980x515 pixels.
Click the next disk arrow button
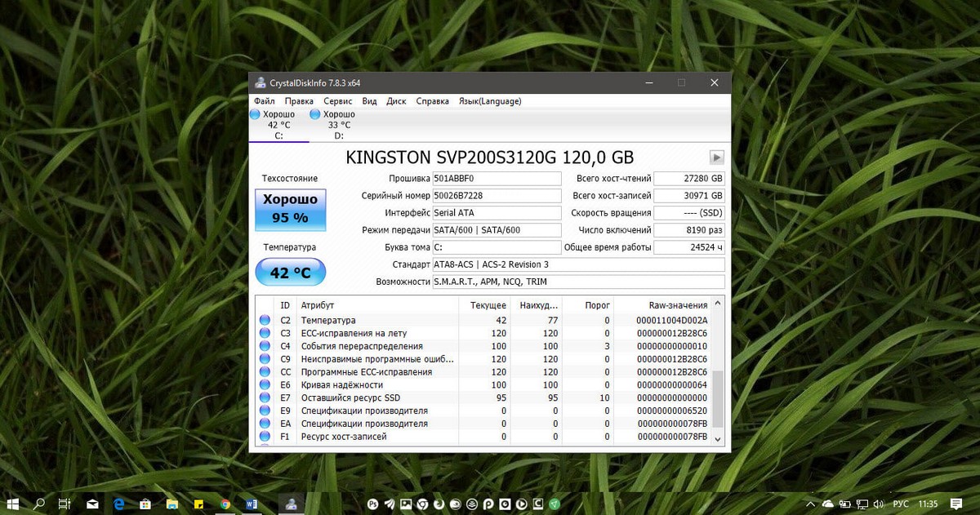(x=716, y=158)
